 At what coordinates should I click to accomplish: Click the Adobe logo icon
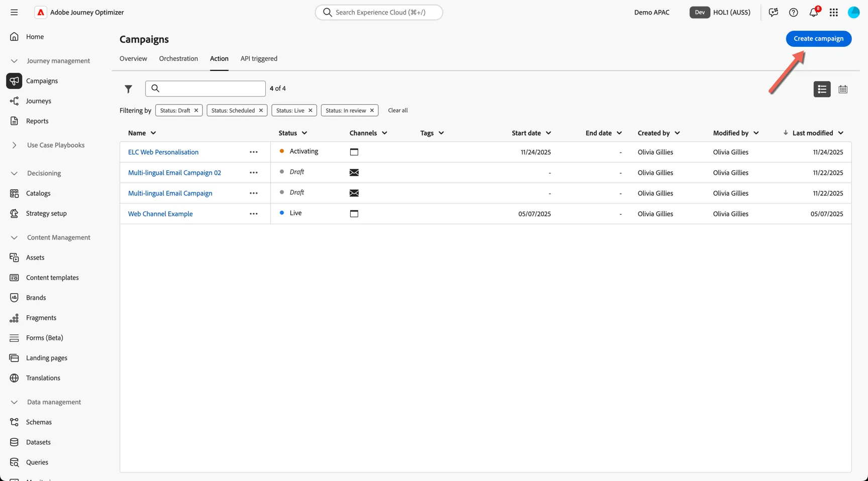pos(41,12)
